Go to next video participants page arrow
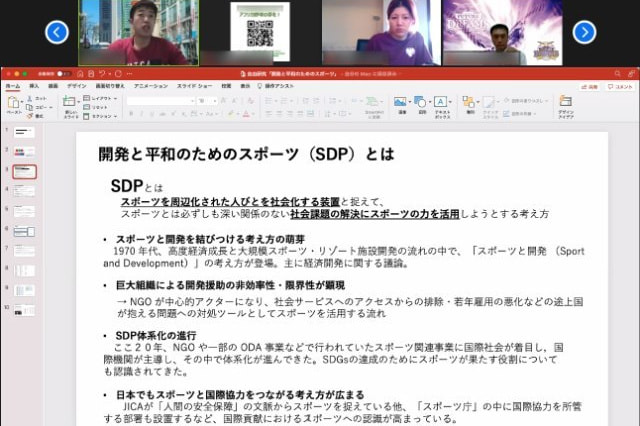This screenshot has height=426, width=640. tap(583, 33)
